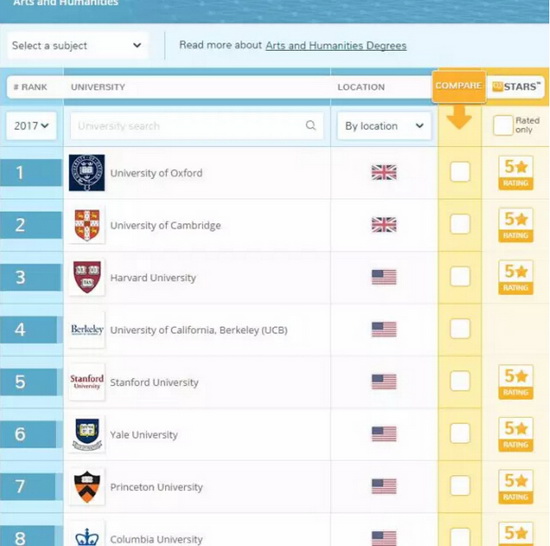The width and height of the screenshot is (550, 546).
Task: Click the University of Oxford crest logo
Action: click(x=87, y=173)
